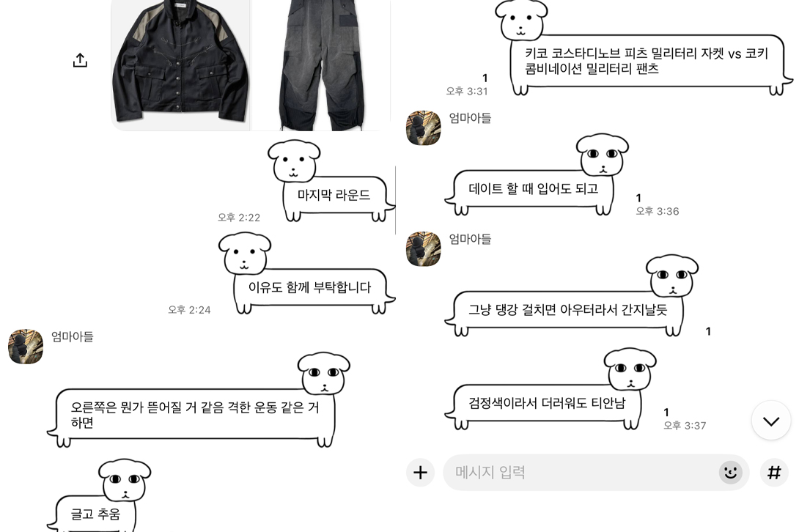Open the emoji smiley picker

[731, 473]
